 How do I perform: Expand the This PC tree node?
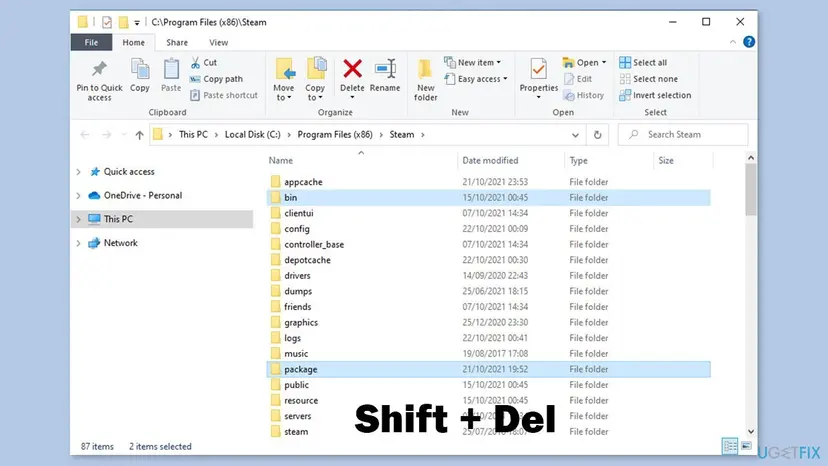point(79,219)
